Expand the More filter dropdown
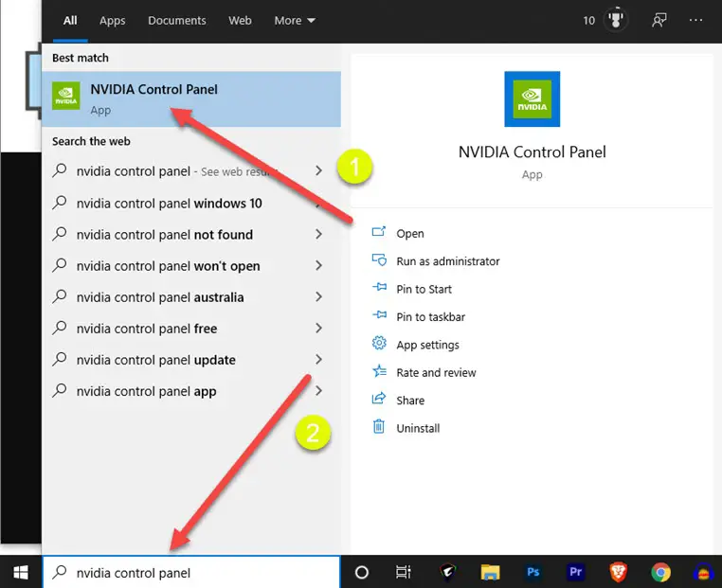Viewport: 722px width, 588px height. pyautogui.click(x=295, y=20)
